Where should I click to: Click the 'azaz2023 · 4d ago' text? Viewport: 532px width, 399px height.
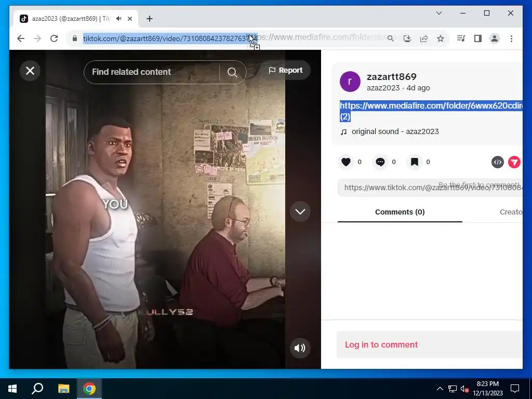(398, 88)
